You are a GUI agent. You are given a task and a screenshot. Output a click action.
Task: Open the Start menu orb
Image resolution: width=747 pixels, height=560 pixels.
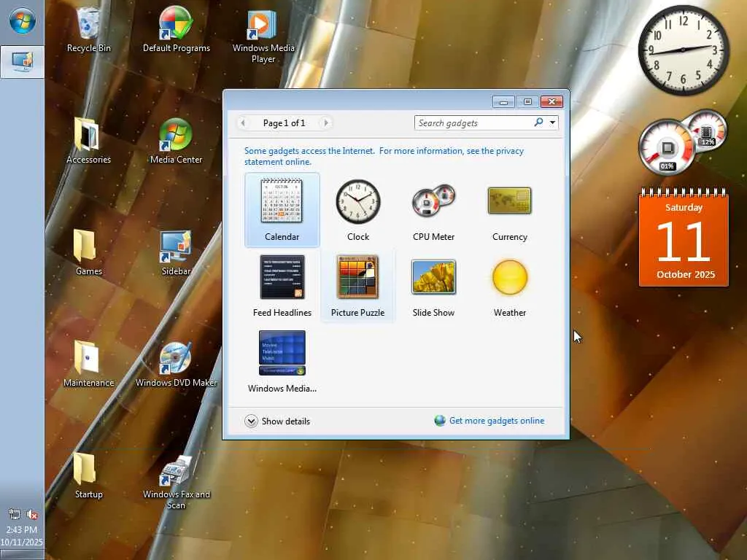click(x=22, y=21)
